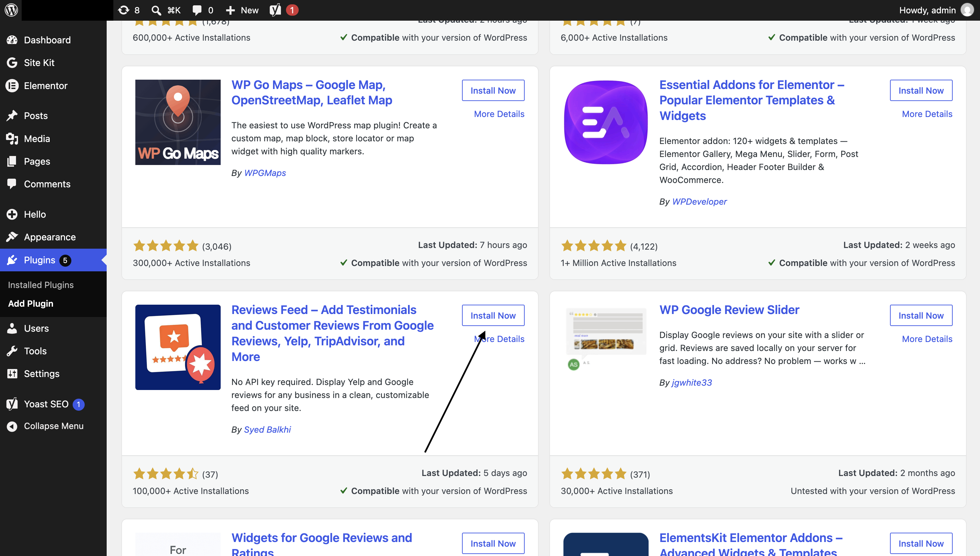Click the Users icon in sidebar
The height and width of the screenshot is (556, 980).
pos(12,328)
